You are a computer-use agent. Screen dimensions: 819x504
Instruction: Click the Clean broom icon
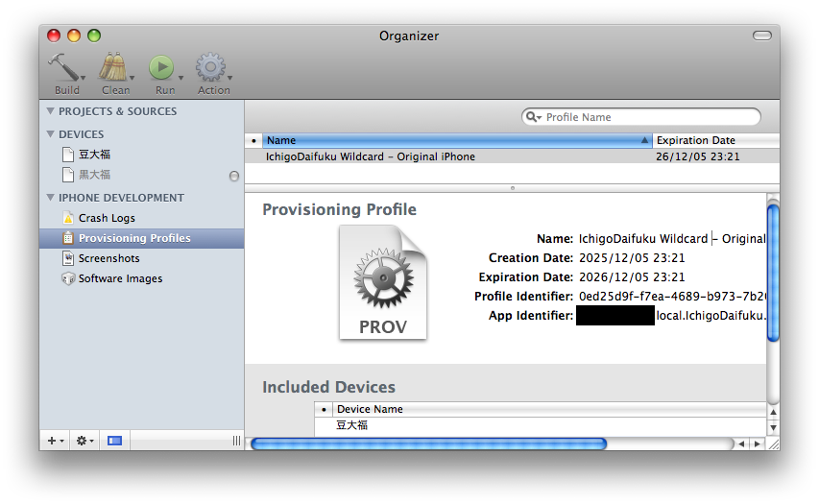coord(114,68)
